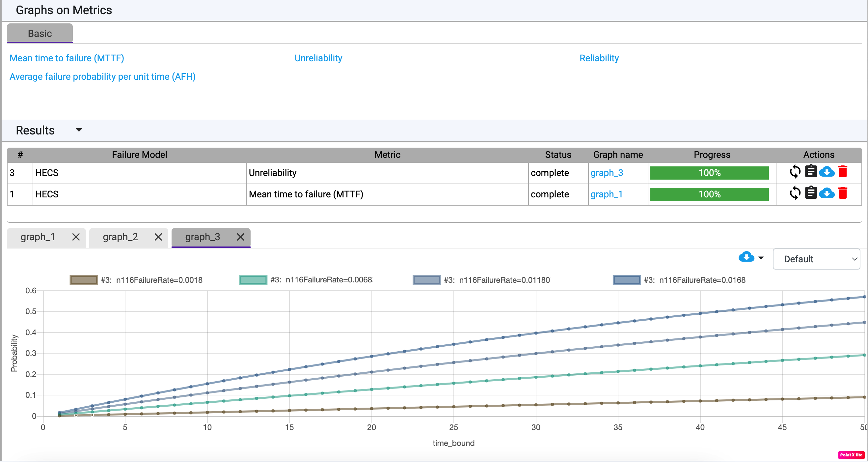Click the # column header

click(x=20, y=155)
